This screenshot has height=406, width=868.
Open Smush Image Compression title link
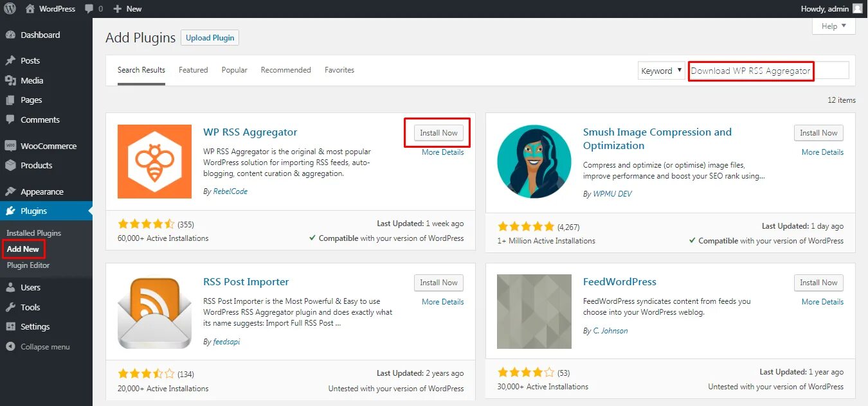[x=657, y=139]
